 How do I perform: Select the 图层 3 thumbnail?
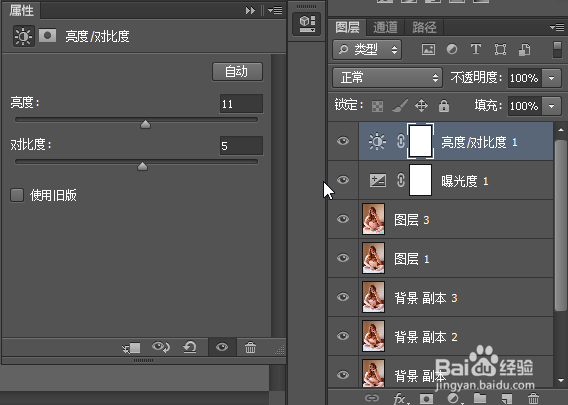(x=373, y=219)
